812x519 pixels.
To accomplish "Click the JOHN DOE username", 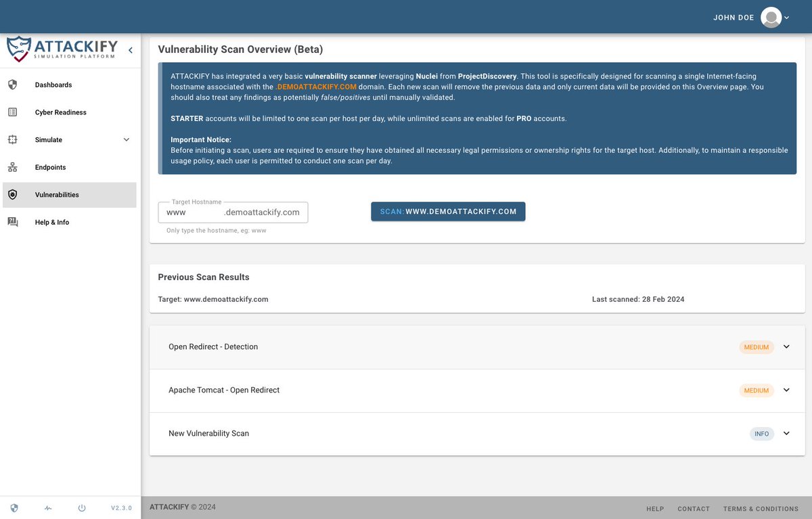I will pos(734,18).
